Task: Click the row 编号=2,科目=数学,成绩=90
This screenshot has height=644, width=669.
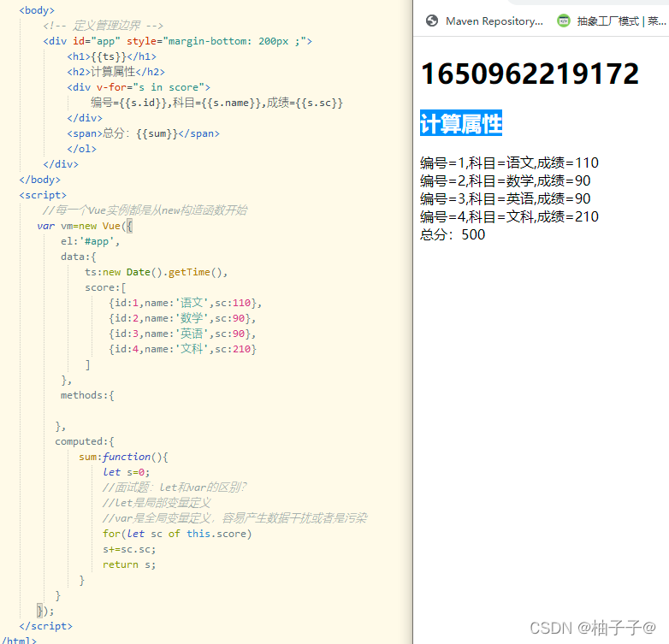Action: click(x=505, y=180)
